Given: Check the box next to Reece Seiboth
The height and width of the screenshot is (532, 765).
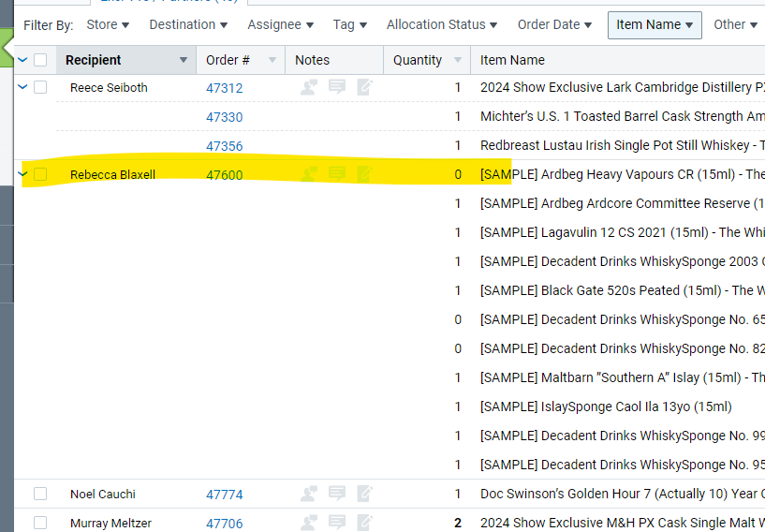Looking at the screenshot, I should (x=40, y=87).
